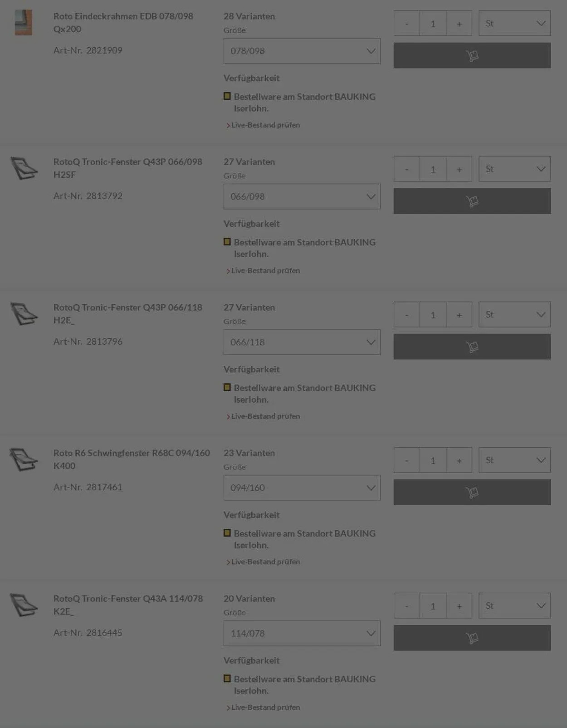Add RotoQ Q43A 114/078 to cart
The image size is (567, 728).
(x=472, y=638)
